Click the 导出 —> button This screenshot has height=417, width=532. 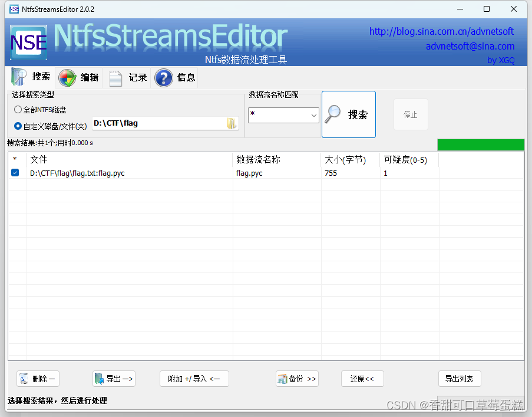tap(114, 379)
